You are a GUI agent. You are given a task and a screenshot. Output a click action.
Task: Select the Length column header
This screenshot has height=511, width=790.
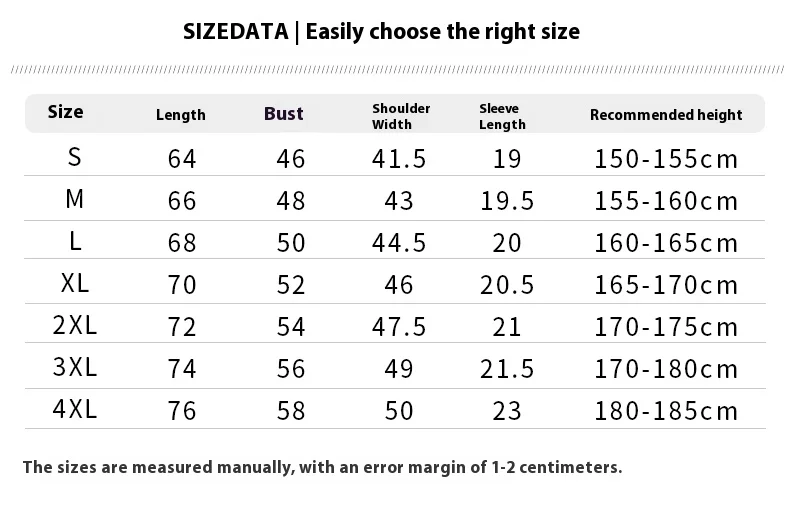click(x=180, y=115)
